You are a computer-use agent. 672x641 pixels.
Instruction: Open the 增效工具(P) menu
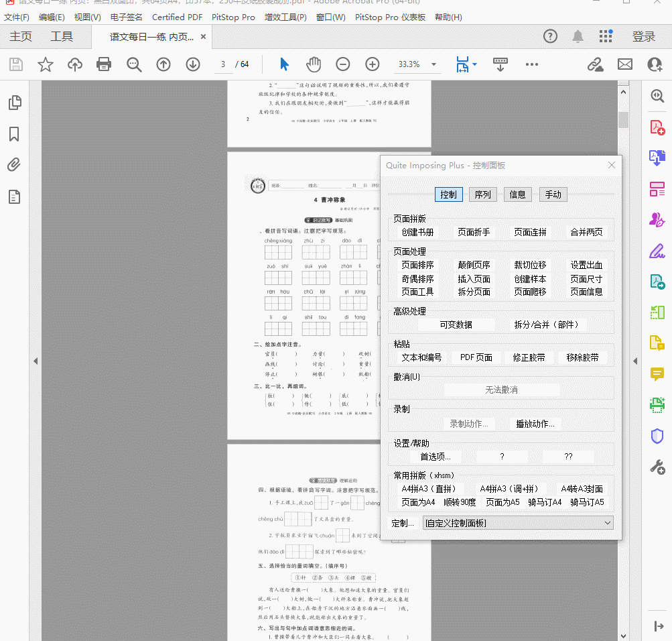click(285, 17)
